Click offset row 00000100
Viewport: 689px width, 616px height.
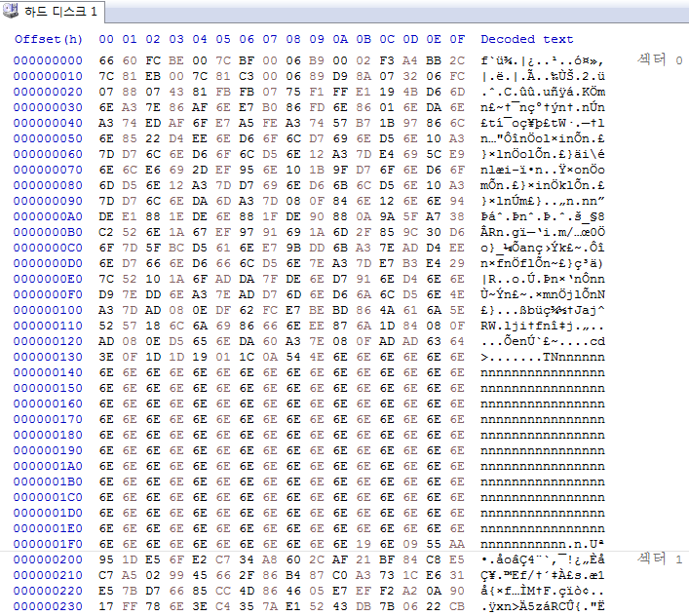48,310
